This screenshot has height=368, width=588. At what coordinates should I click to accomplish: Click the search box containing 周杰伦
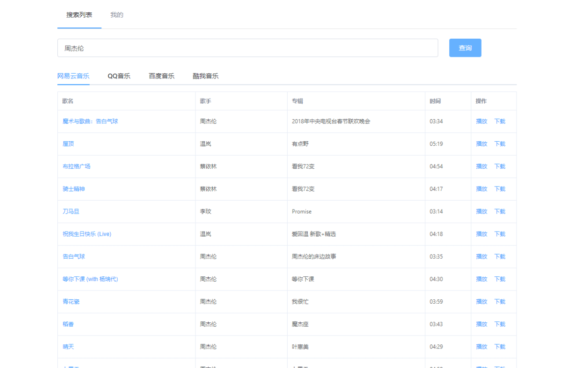(247, 48)
